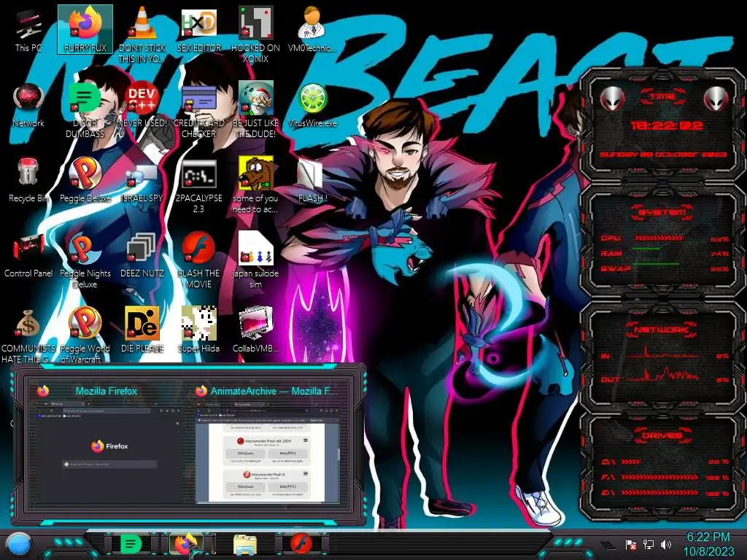Click the flag notification tray icon
Viewport: 747px width, 560px height.
tap(631, 545)
